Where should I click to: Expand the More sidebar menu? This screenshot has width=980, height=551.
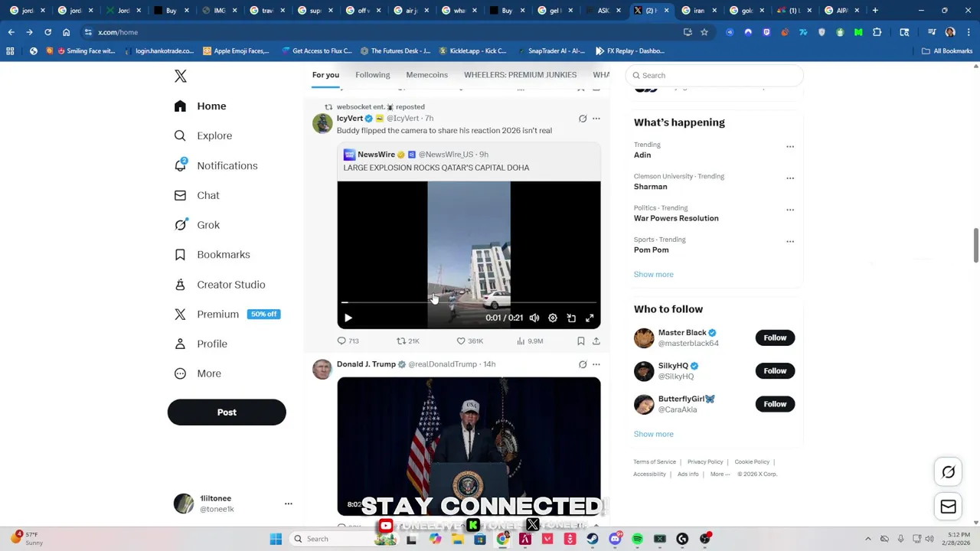click(x=198, y=373)
